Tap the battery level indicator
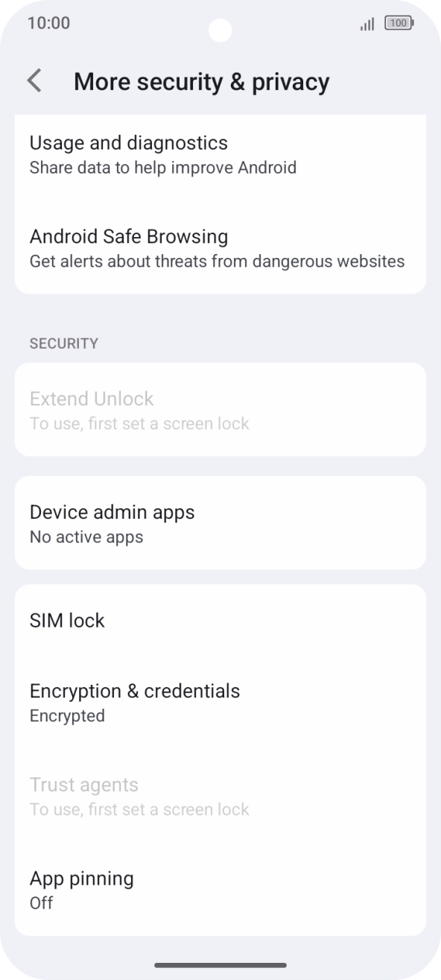 pyautogui.click(x=399, y=23)
